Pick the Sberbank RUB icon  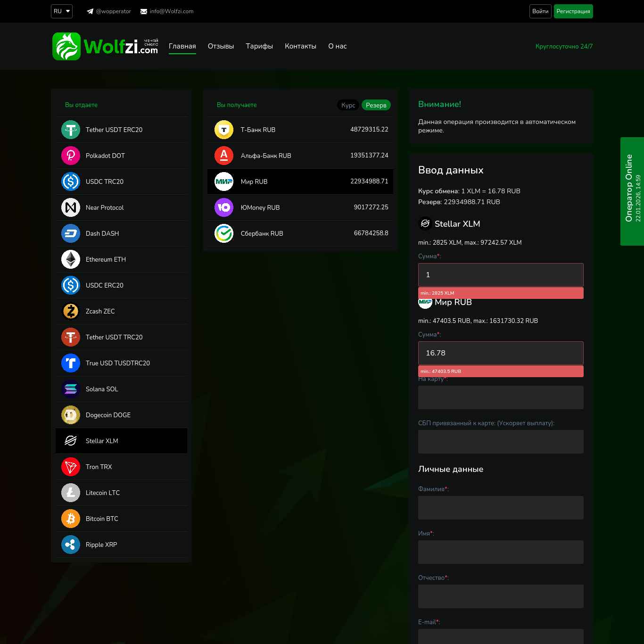pyautogui.click(x=224, y=233)
